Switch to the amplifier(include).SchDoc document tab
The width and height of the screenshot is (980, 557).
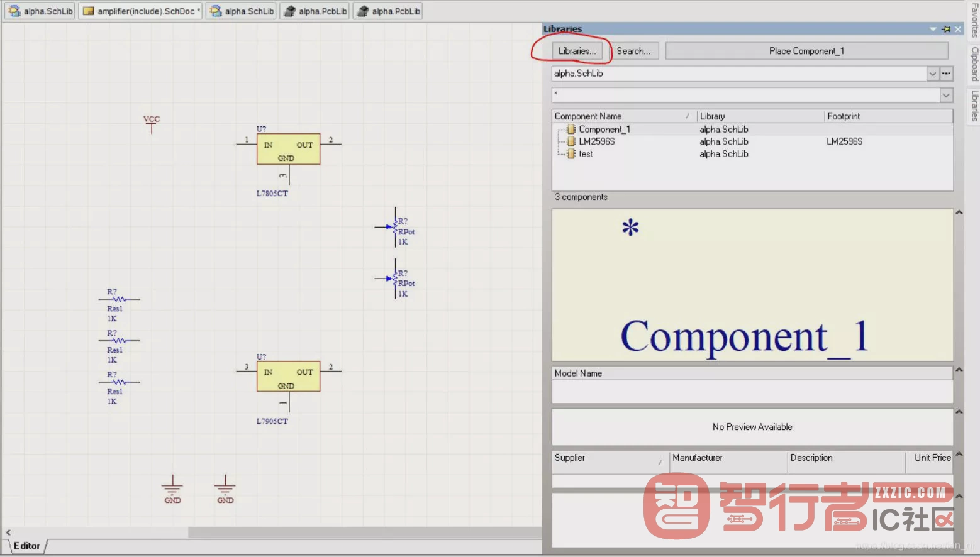141,11
